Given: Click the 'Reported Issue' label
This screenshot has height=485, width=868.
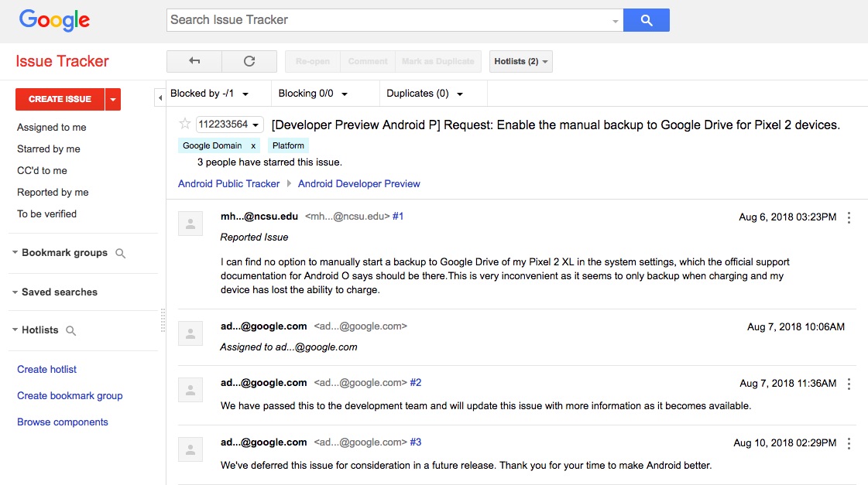Looking at the screenshot, I should coord(254,237).
